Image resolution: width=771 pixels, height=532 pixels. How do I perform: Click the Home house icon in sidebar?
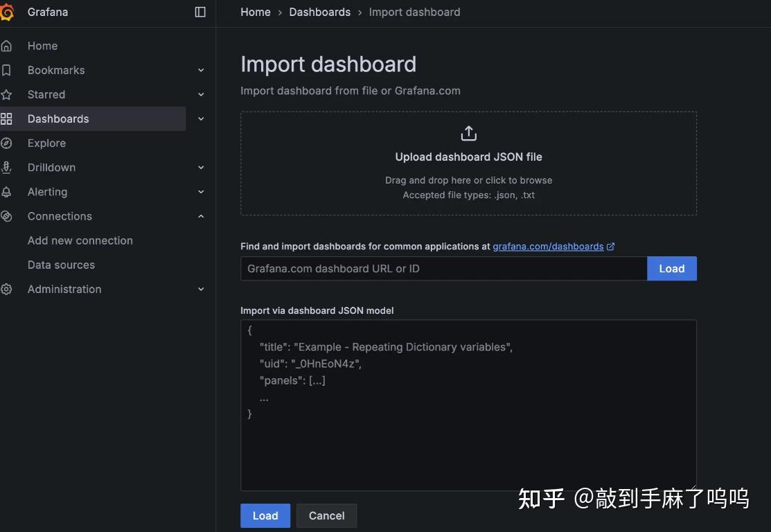6,46
